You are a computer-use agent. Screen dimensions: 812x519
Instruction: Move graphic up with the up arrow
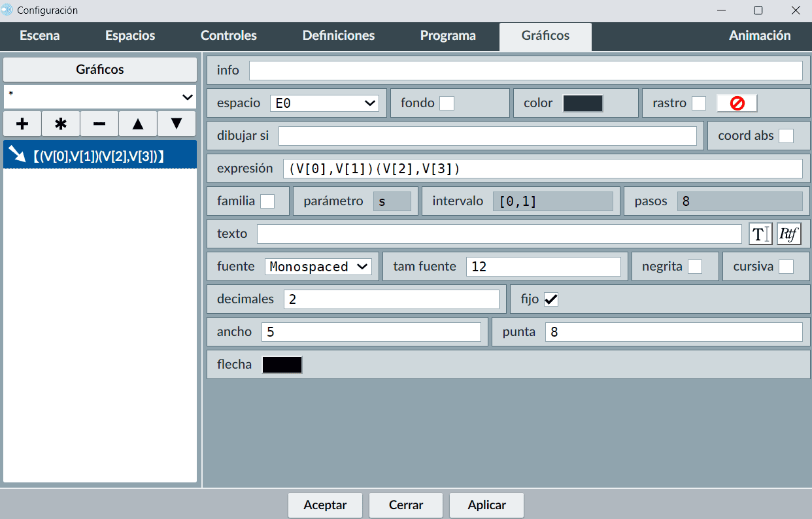click(138, 123)
